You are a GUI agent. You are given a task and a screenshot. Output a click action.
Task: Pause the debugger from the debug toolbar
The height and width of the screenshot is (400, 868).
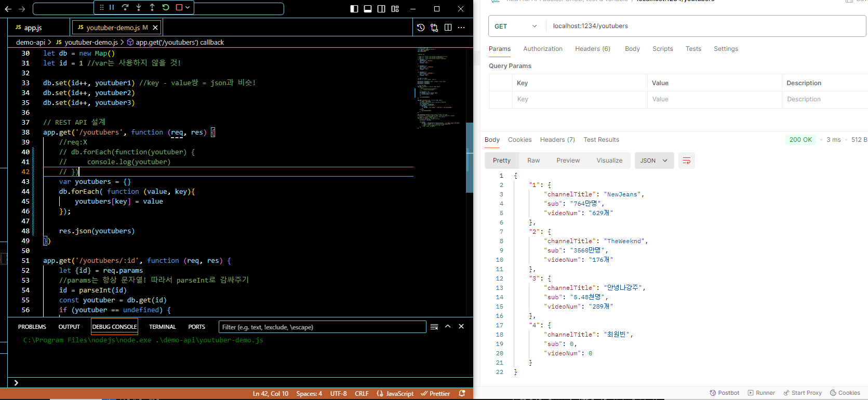coord(112,7)
